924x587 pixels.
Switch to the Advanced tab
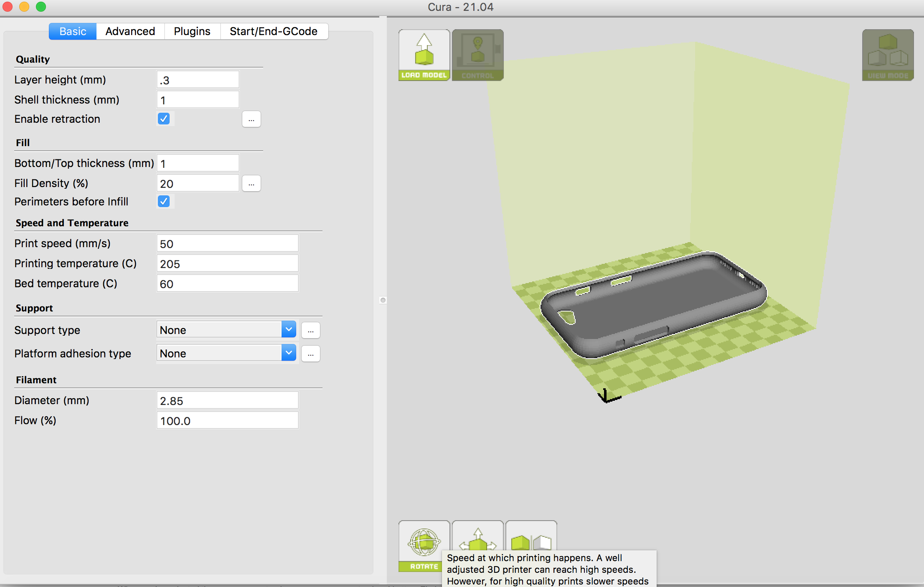pyautogui.click(x=130, y=31)
